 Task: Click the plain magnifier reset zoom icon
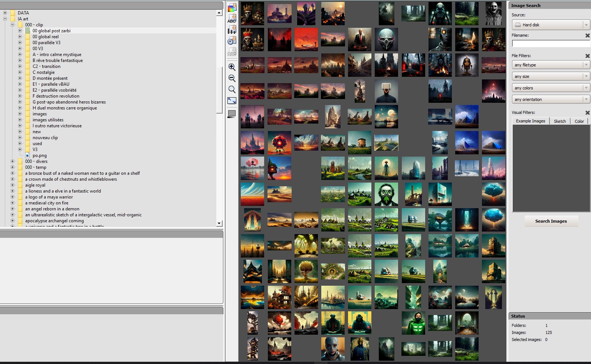[232, 89]
